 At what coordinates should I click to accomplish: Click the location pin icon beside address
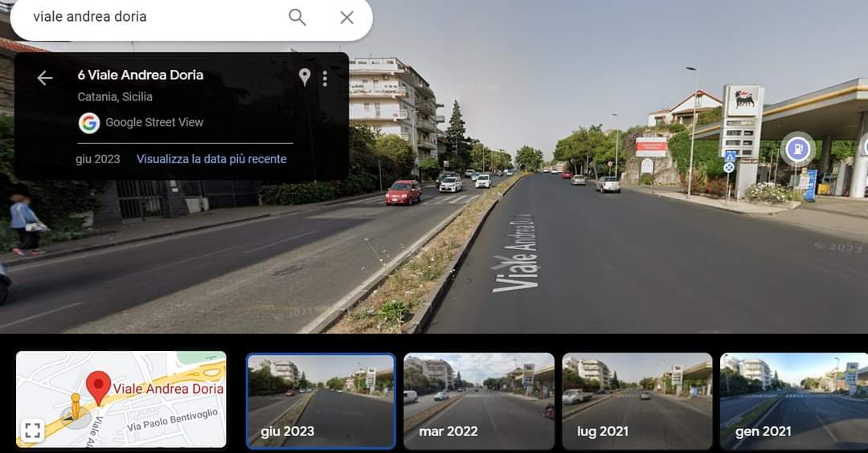tap(305, 77)
